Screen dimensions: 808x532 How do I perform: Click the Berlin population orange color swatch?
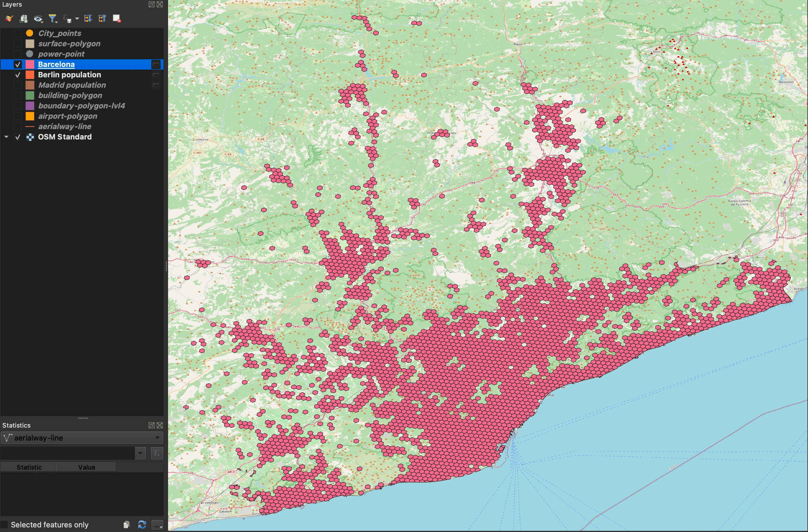(x=30, y=75)
